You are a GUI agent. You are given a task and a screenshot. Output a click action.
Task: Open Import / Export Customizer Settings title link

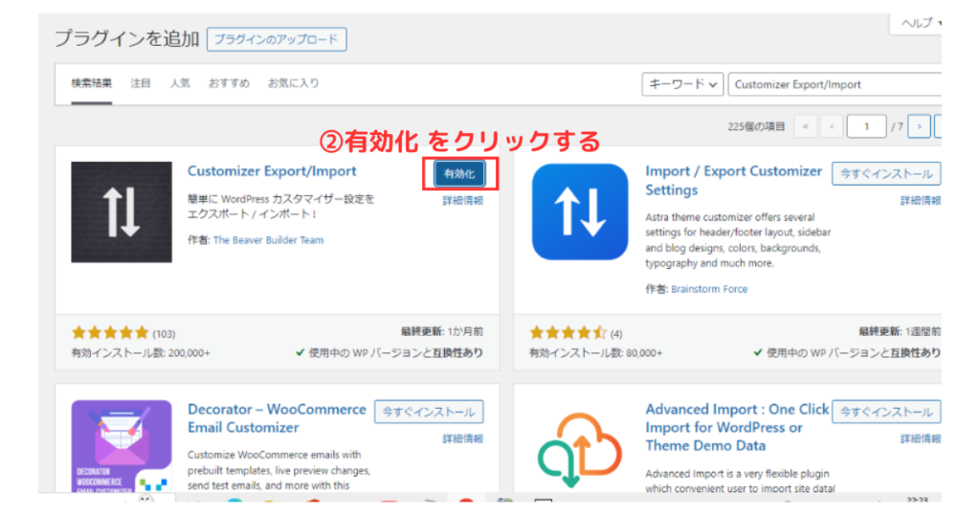click(x=733, y=180)
